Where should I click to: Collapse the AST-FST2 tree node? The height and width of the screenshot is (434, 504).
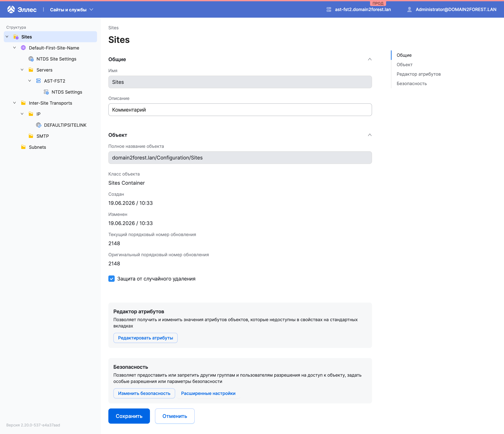coord(30,81)
